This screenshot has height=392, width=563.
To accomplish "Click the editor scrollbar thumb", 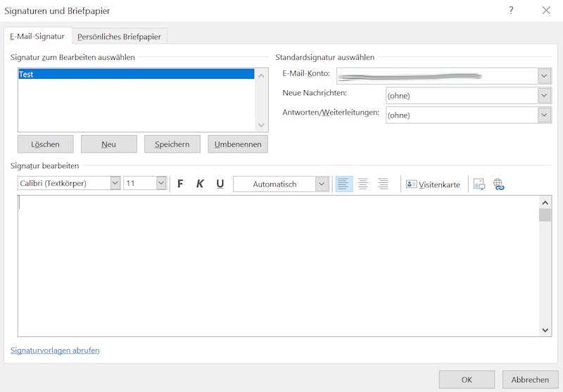I will coord(545,215).
